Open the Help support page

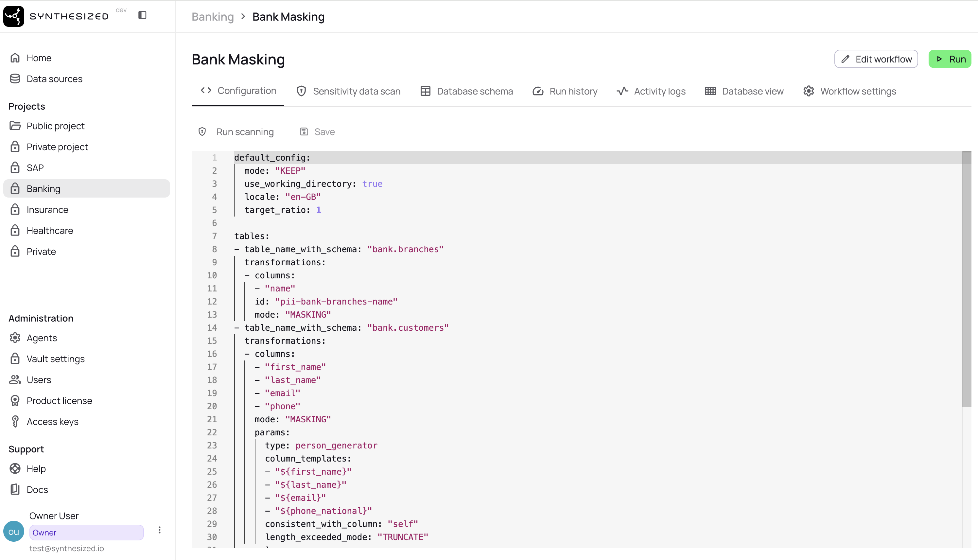(36, 468)
